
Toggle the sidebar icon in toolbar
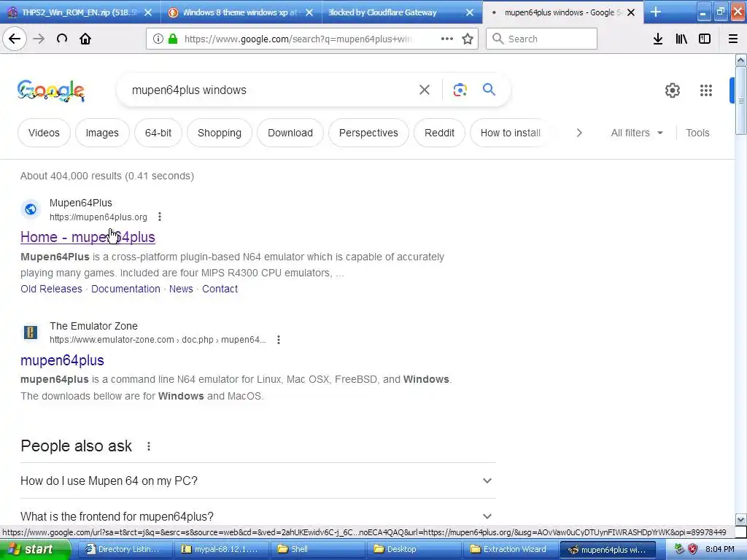(x=705, y=39)
